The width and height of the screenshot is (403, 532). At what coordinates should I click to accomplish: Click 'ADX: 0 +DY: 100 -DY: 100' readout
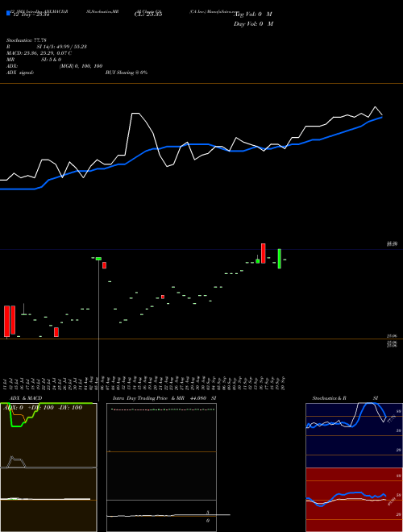point(43,407)
